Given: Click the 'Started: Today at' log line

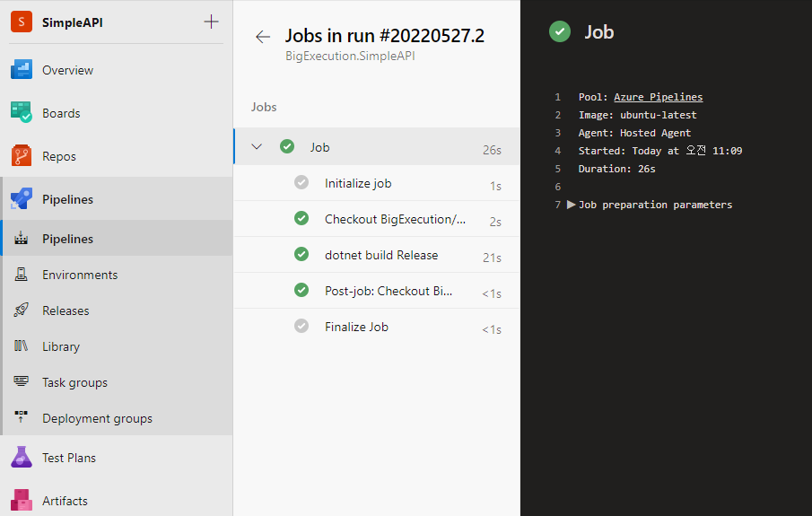Looking at the screenshot, I should point(660,151).
